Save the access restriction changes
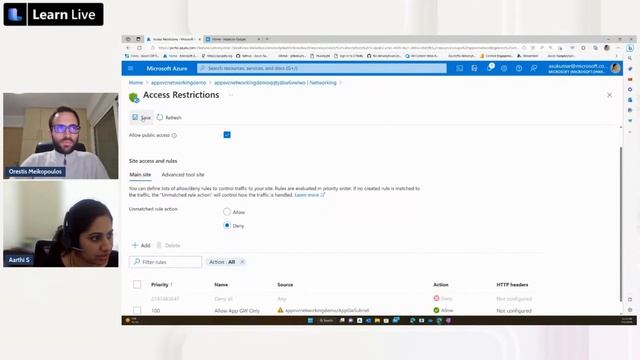640x360 pixels. pos(141,118)
